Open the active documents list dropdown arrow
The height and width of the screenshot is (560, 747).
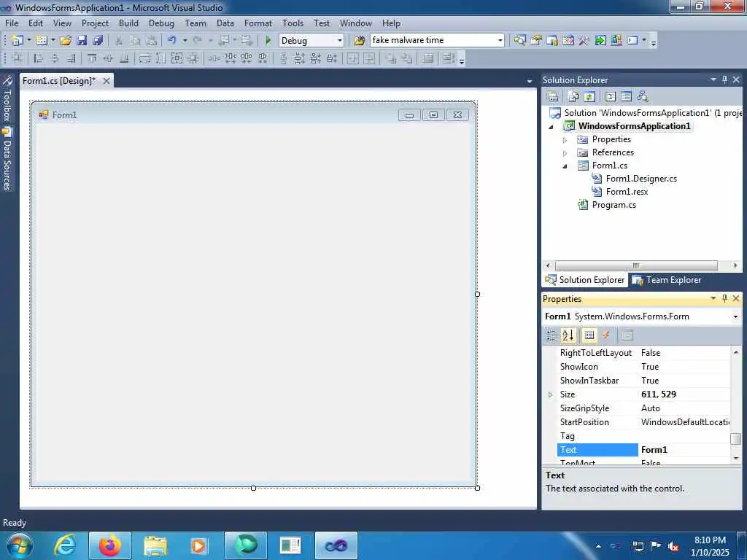click(530, 82)
